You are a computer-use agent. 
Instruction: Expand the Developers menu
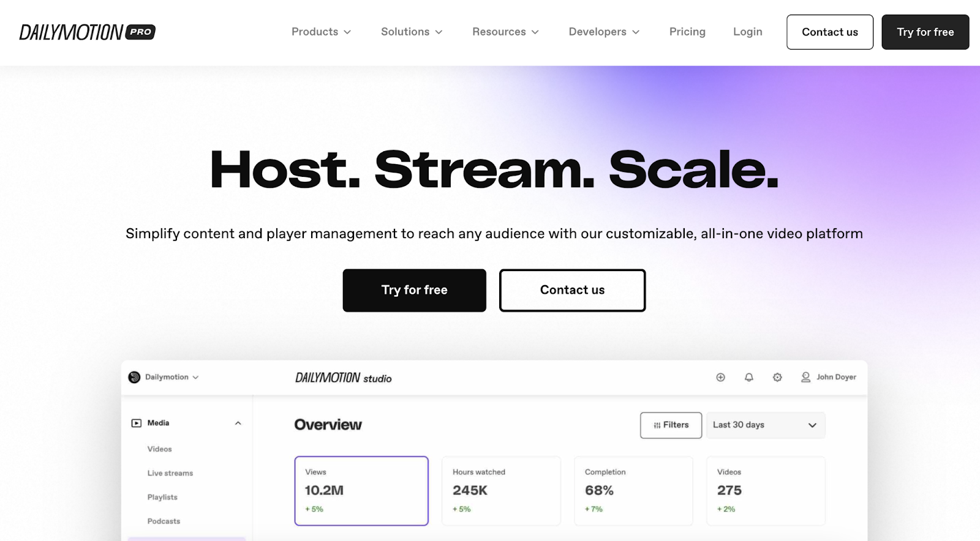[604, 32]
